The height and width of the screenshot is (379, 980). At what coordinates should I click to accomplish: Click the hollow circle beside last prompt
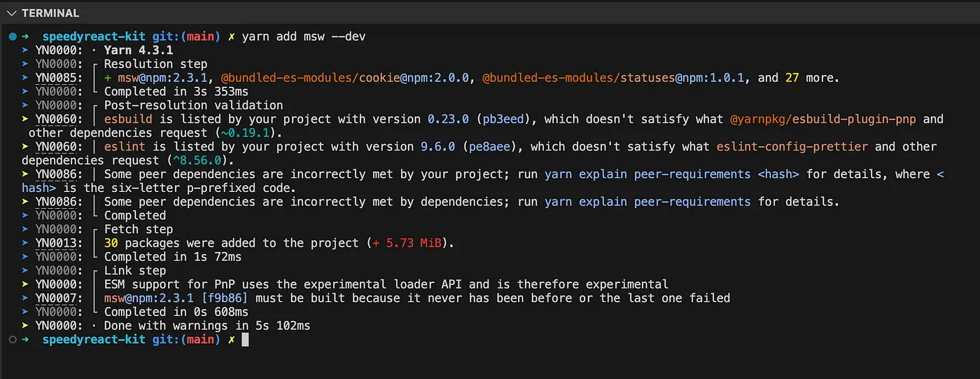pyautogui.click(x=13, y=340)
